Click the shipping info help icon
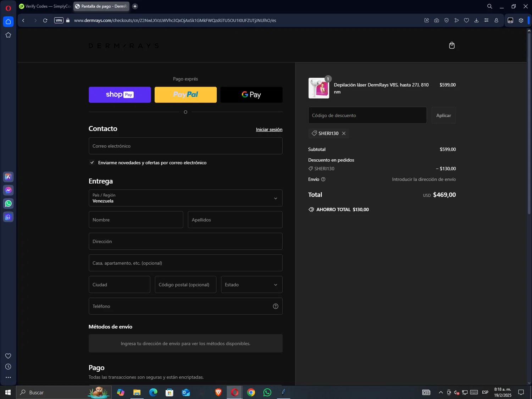This screenshot has width=532, height=399. click(x=323, y=179)
